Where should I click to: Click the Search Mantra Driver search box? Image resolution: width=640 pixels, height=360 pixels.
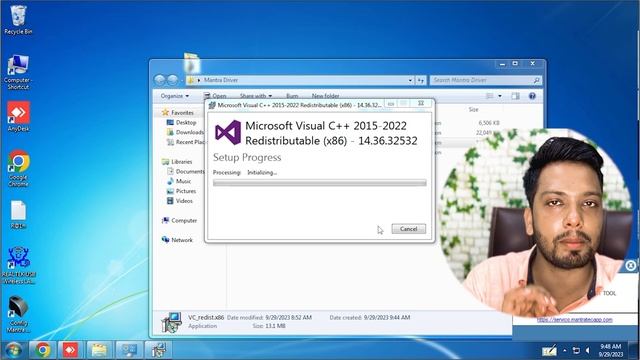(485, 80)
